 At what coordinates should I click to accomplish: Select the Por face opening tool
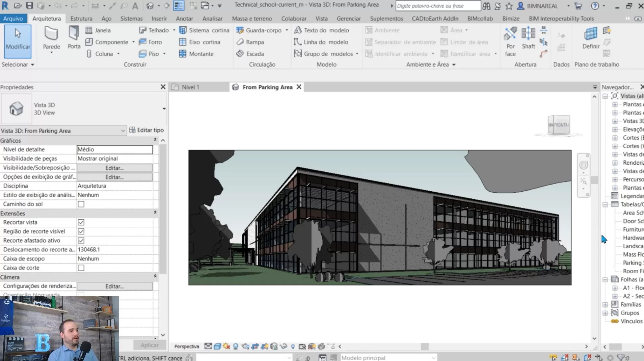pyautogui.click(x=510, y=42)
